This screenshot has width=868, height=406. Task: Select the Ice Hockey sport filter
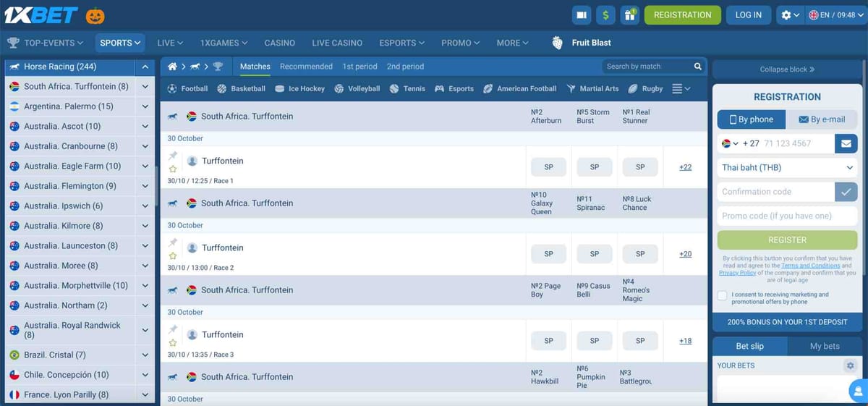pyautogui.click(x=299, y=89)
